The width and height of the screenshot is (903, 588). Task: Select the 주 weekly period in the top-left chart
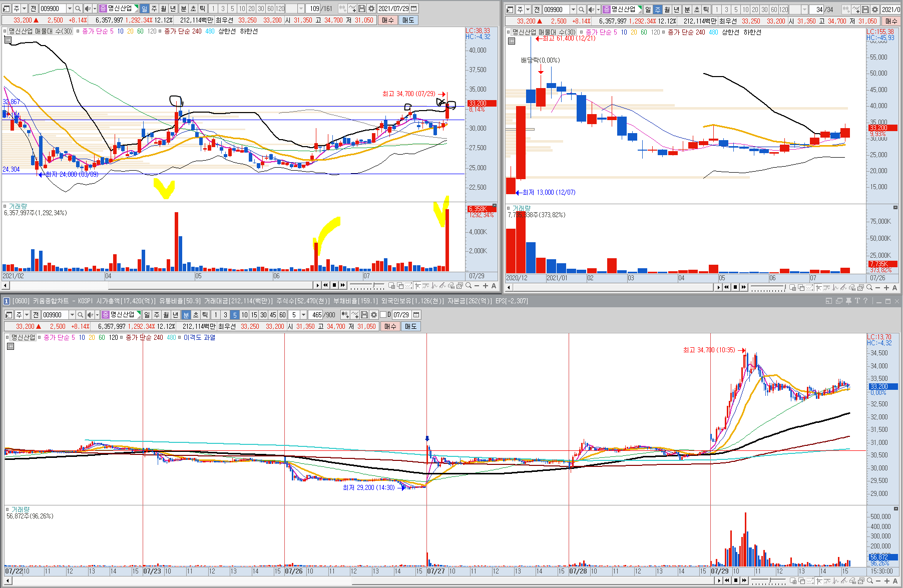click(154, 9)
